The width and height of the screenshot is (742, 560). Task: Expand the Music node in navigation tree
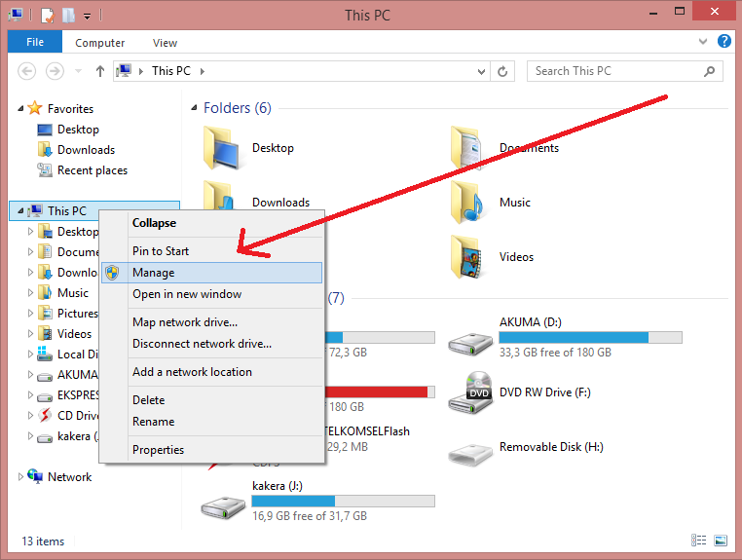(30, 293)
